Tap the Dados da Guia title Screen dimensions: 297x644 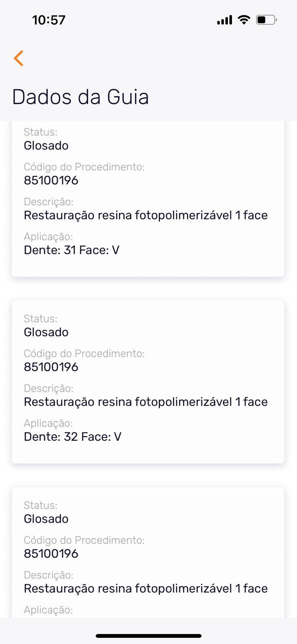80,97
